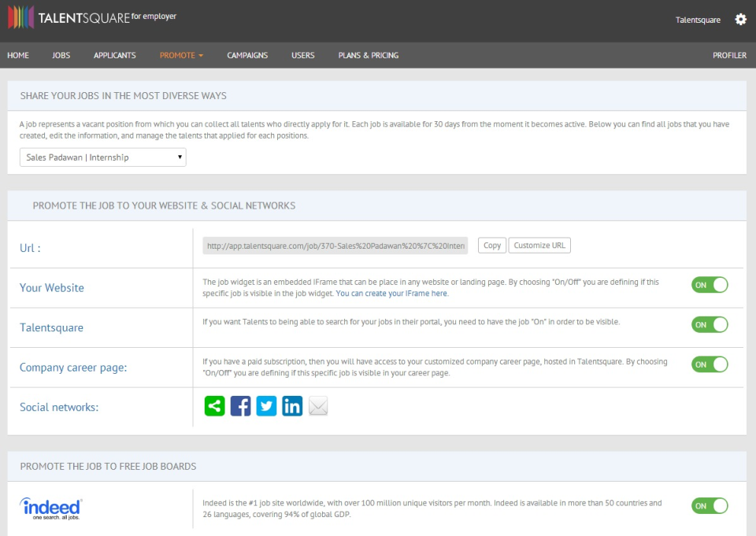The height and width of the screenshot is (536, 756).
Task: Click the Copy URL button
Action: pyautogui.click(x=491, y=246)
